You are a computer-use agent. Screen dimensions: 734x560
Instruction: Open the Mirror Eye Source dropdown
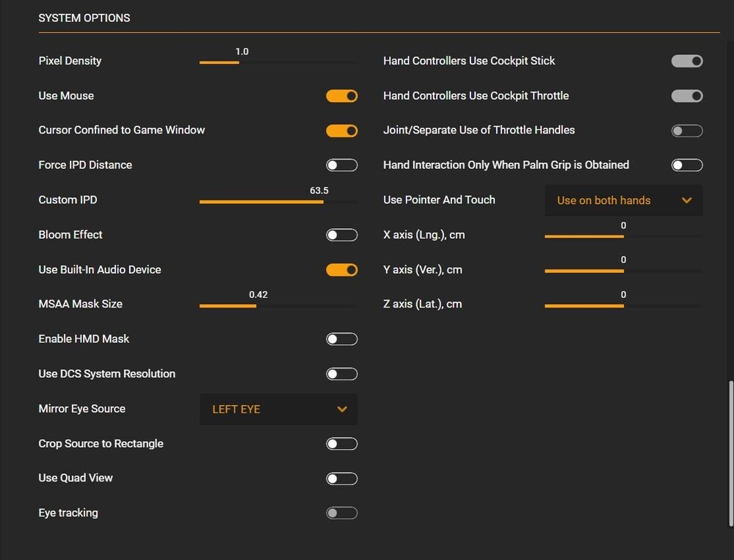278,410
